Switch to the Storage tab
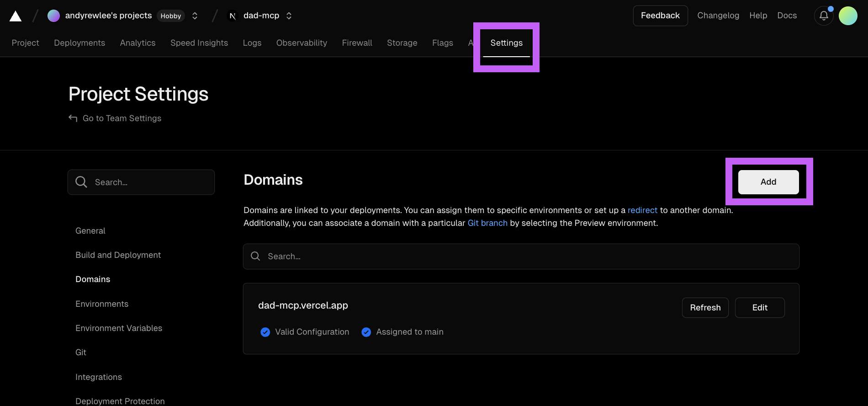The width and height of the screenshot is (868, 406). 402,43
